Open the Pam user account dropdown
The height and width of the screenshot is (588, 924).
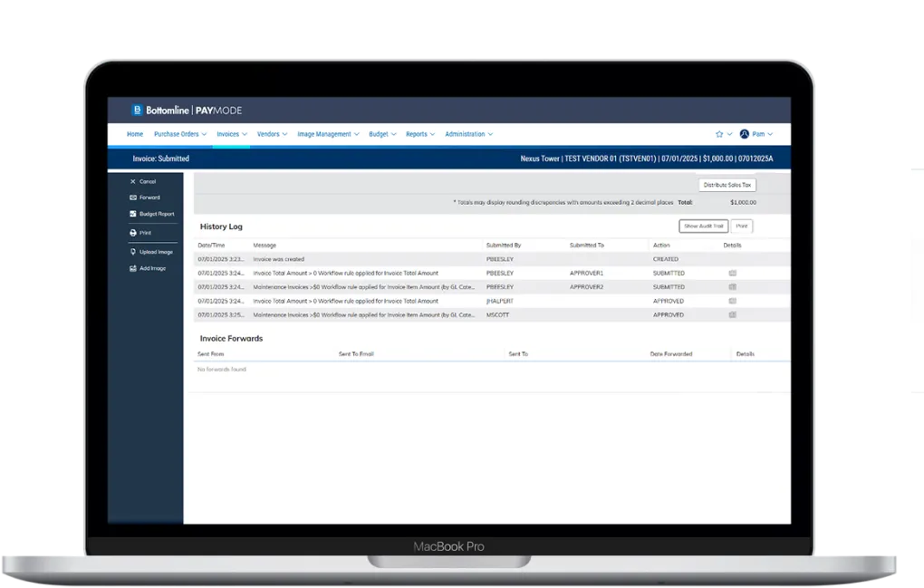click(x=756, y=134)
